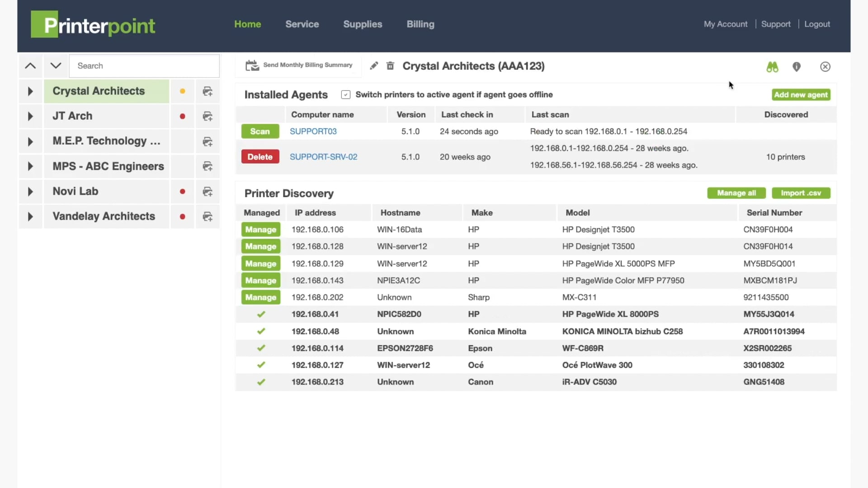Manage printer at 192.168.0.106

(261, 230)
